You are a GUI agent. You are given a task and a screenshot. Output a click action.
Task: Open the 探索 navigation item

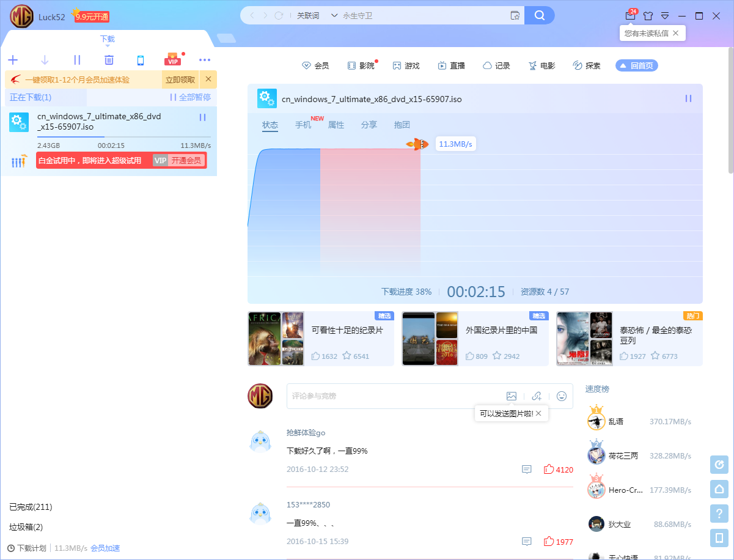click(586, 65)
